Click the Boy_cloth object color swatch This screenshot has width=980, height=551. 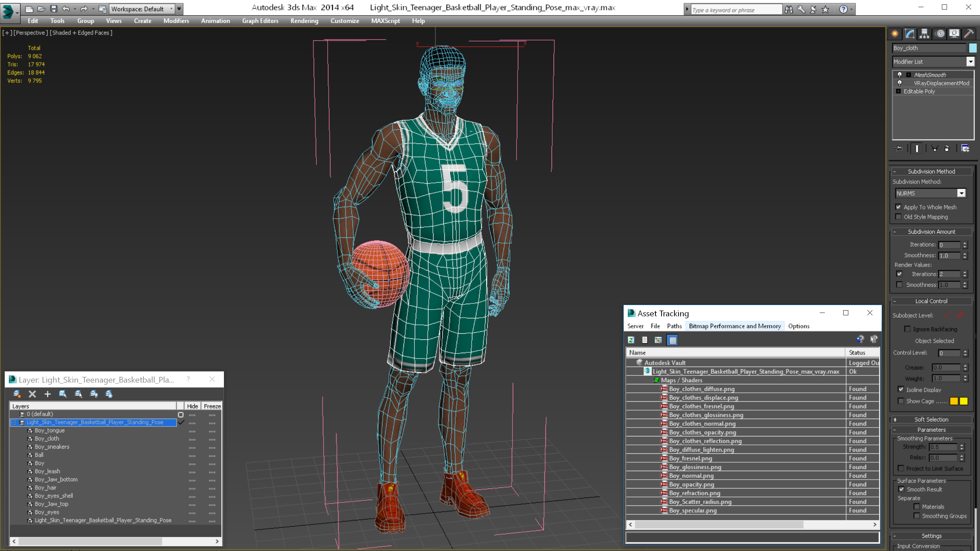[x=973, y=48]
